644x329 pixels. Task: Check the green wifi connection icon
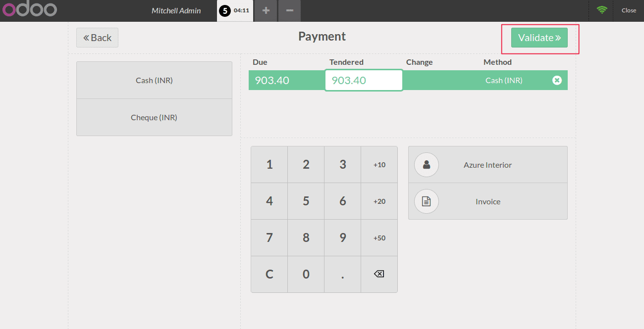pos(602,10)
